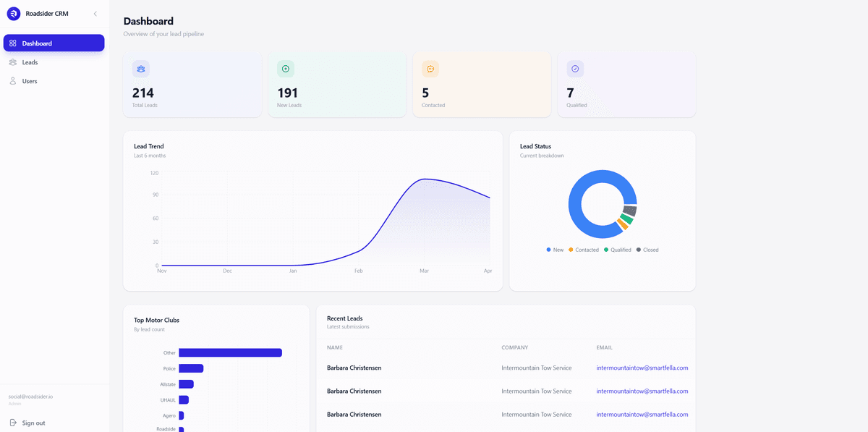The height and width of the screenshot is (432, 868).
Task: Open the Users section
Action: [30, 81]
